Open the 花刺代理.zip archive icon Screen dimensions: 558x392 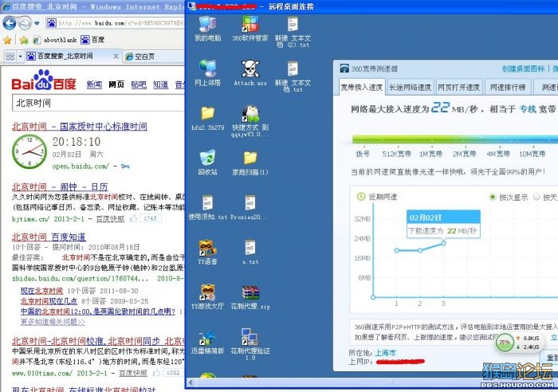[x=250, y=297]
